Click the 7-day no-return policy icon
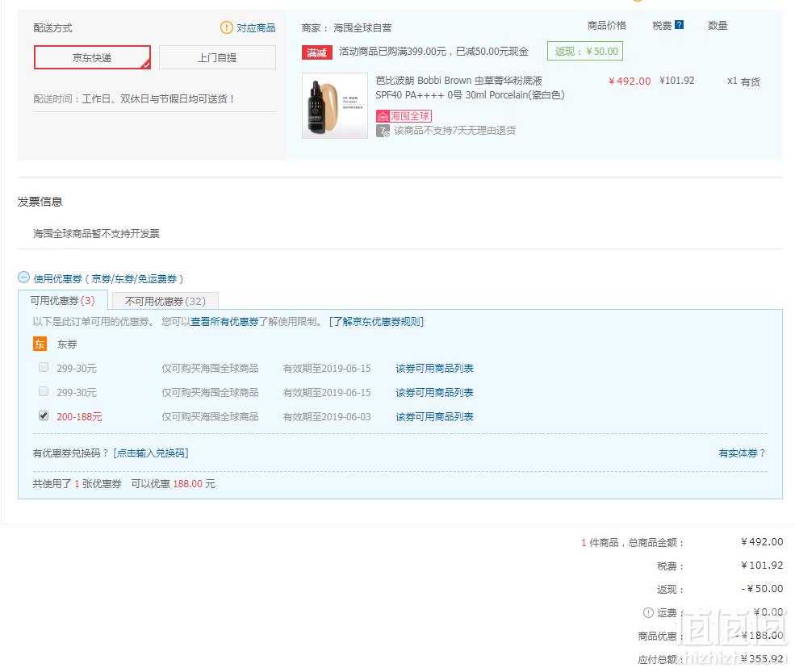The image size is (795, 672). click(383, 131)
